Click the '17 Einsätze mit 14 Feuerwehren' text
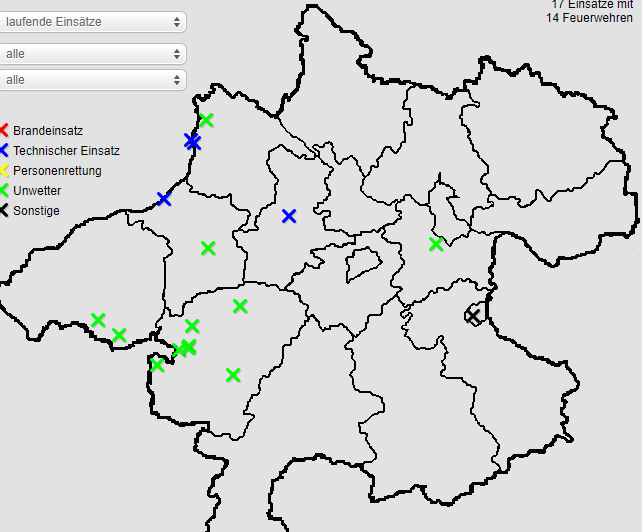 [590, 11]
